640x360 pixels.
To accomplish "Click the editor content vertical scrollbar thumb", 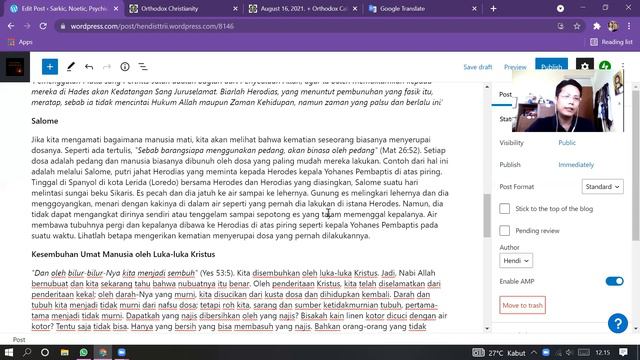I will [487, 215].
